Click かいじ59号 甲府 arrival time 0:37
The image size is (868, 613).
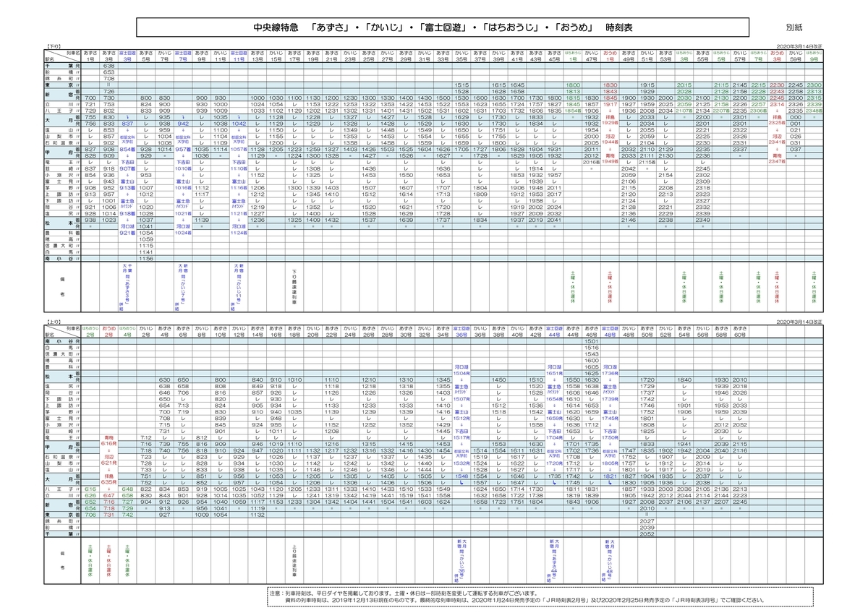pyautogui.click(x=796, y=149)
